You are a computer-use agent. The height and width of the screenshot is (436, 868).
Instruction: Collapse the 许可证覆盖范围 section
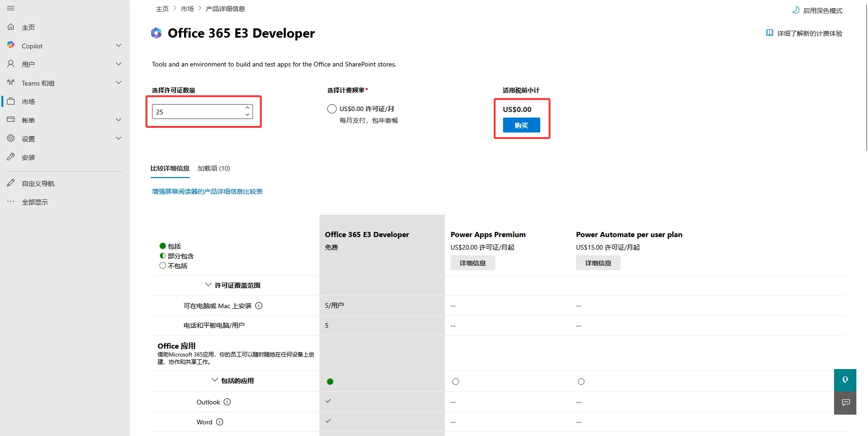[x=208, y=284]
